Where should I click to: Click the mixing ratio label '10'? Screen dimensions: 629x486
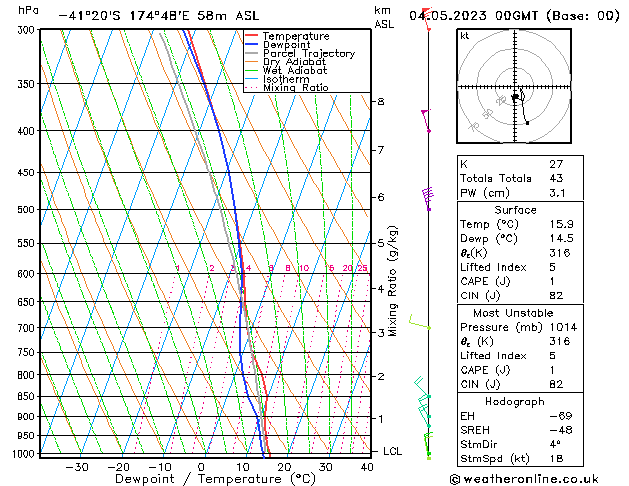pos(304,268)
